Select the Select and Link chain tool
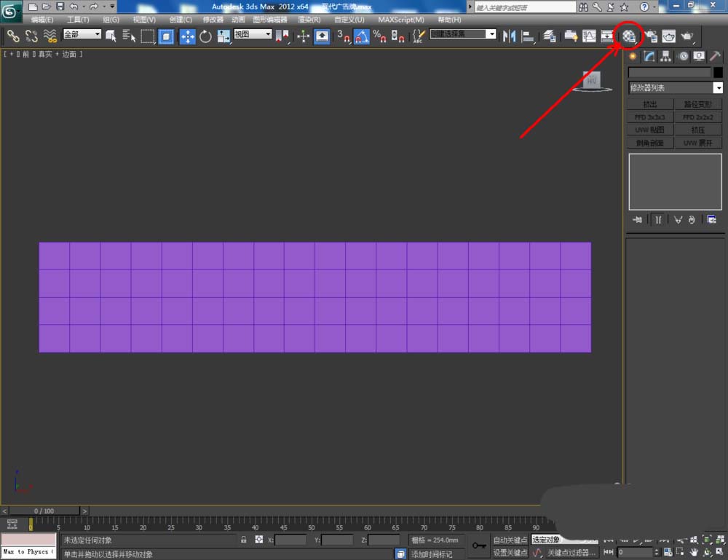Image resolution: width=728 pixels, height=560 pixels. point(13,36)
